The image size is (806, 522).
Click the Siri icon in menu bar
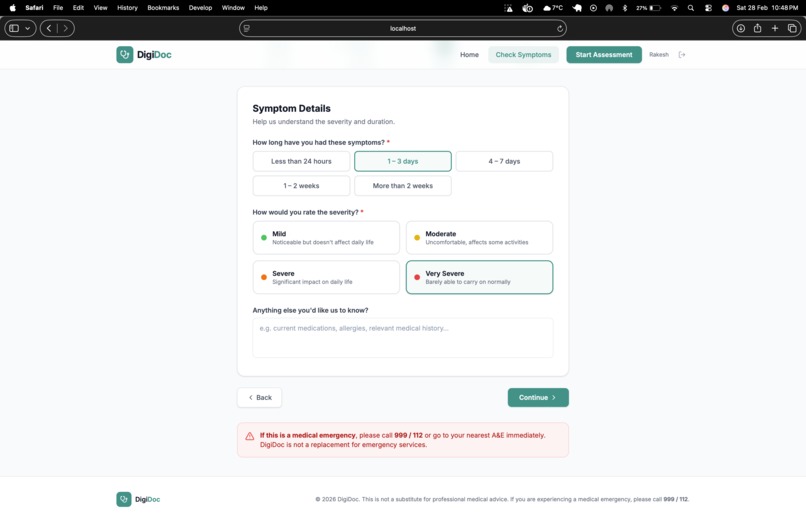[x=725, y=8]
